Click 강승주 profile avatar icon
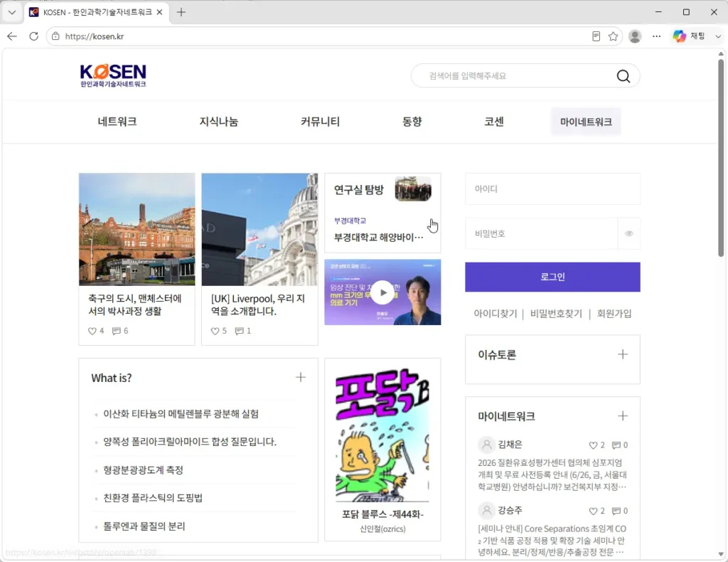The height and width of the screenshot is (562, 728). coord(486,511)
